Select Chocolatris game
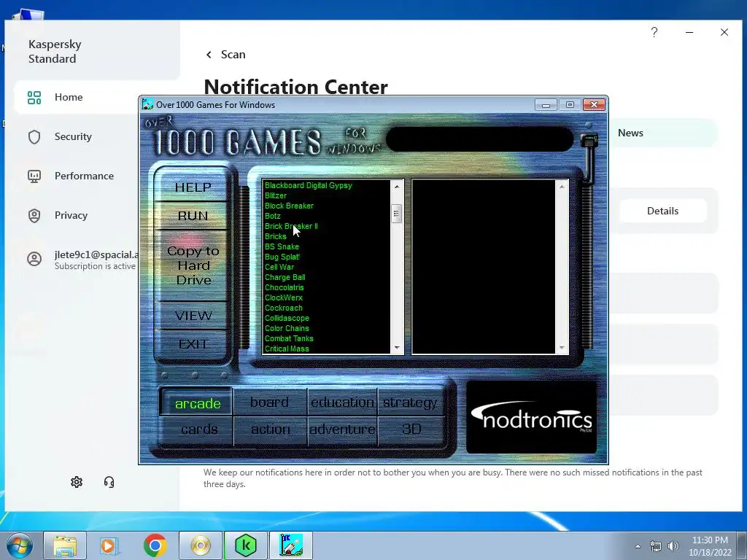The height and width of the screenshot is (560, 747). pyautogui.click(x=284, y=287)
